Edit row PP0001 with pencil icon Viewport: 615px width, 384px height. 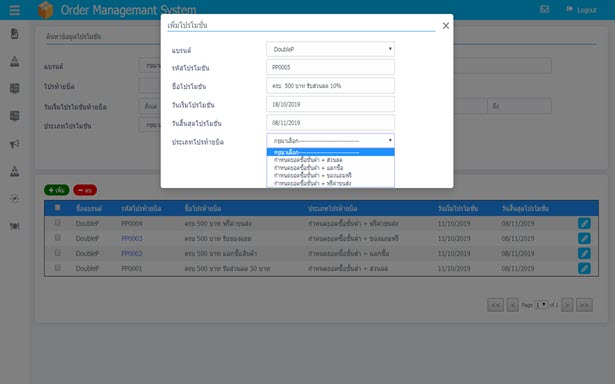pos(584,268)
